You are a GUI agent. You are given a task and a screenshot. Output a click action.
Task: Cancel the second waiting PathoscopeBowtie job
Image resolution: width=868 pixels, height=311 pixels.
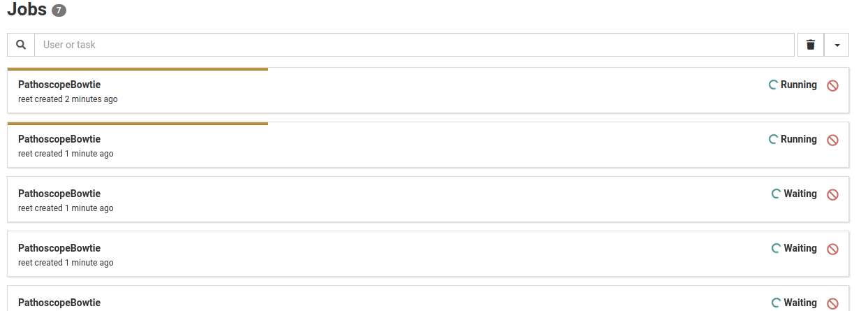[832, 249]
